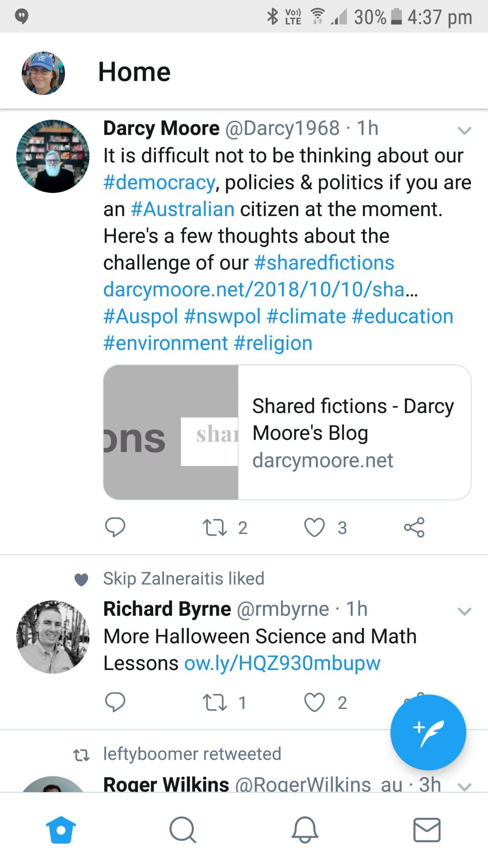Expand options on Darcy Moore's tweet
Image resolution: width=488 pixels, height=868 pixels.
click(465, 132)
